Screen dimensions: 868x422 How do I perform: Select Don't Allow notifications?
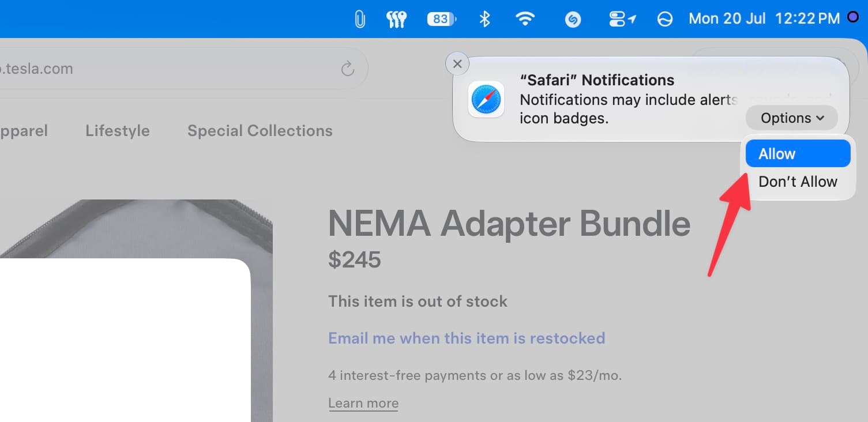tap(798, 182)
